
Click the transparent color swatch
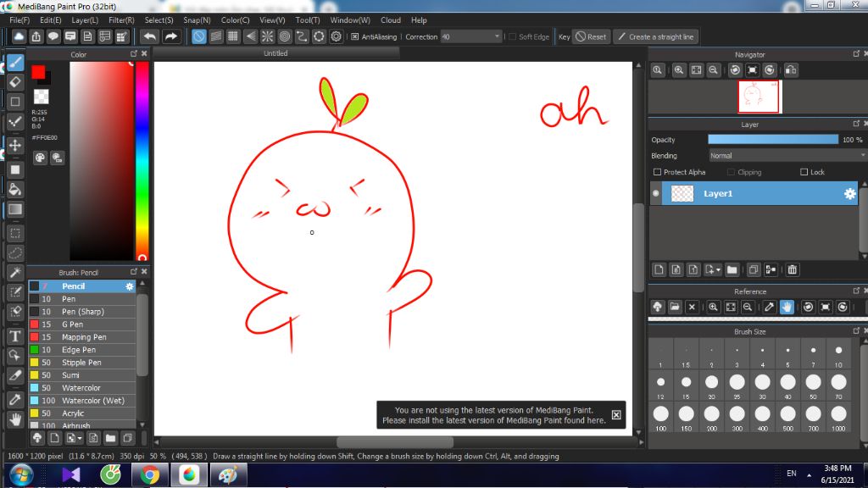41,97
